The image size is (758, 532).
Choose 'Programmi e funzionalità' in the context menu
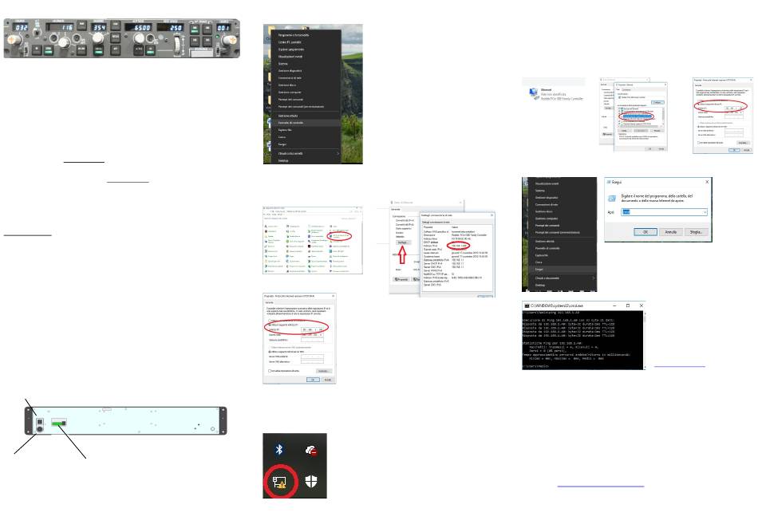pyautogui.click(x=294, y=35)
